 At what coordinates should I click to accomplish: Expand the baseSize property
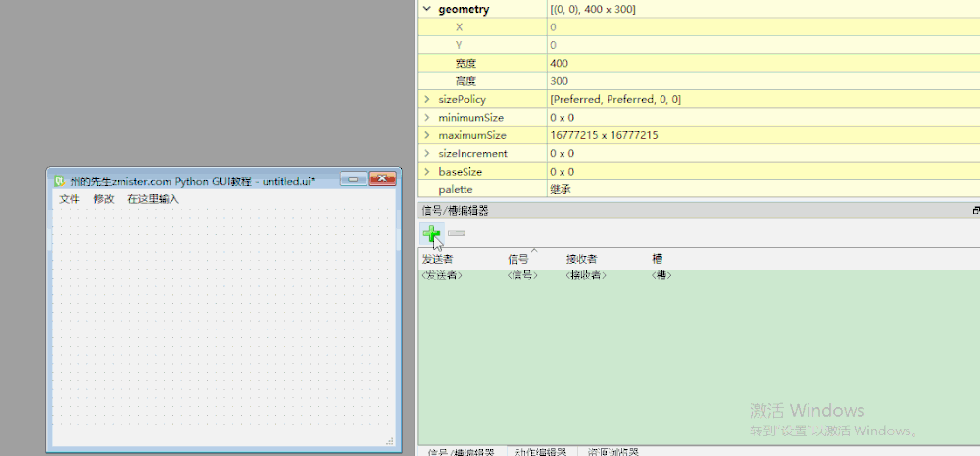click(x=427, y=172)
